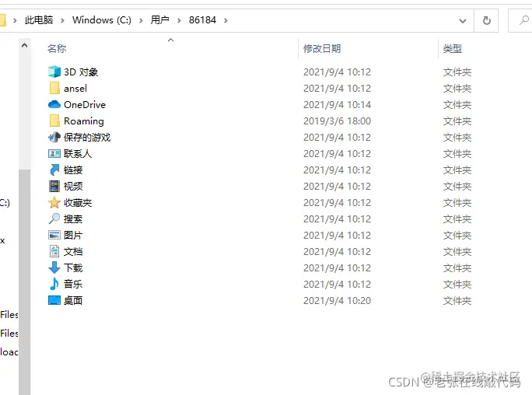
Task: Select the OneDrive folder name
Action: tap(85, 104)
